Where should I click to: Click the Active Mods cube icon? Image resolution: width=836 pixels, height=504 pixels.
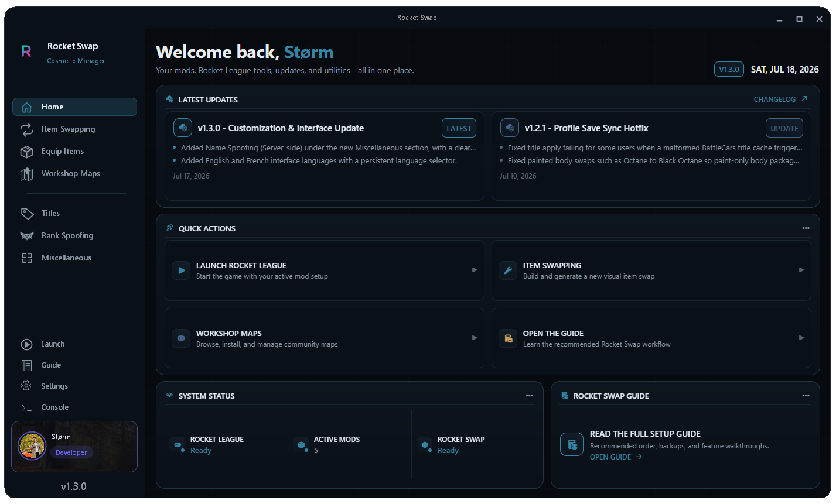pyautogui.click(x=301, y=445)
